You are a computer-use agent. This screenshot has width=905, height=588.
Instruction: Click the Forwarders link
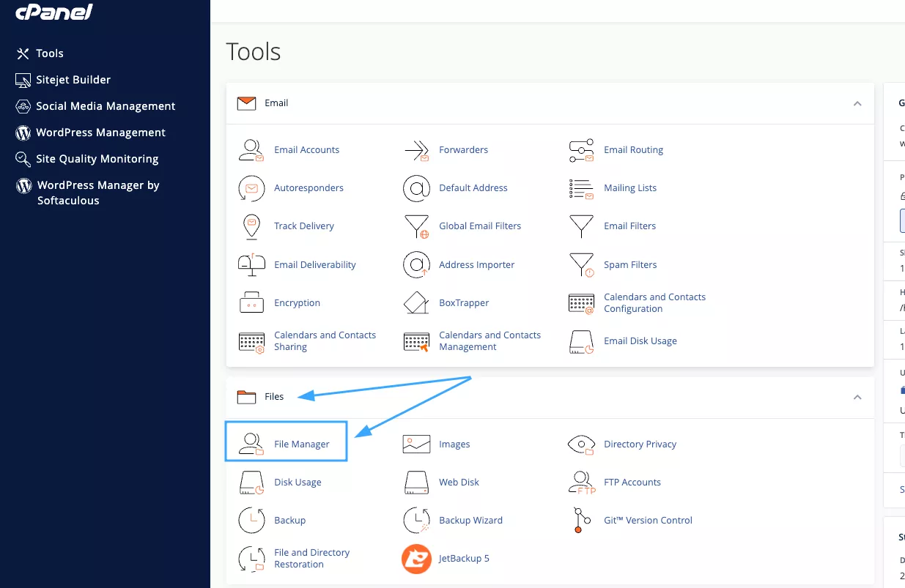(463, 150)
